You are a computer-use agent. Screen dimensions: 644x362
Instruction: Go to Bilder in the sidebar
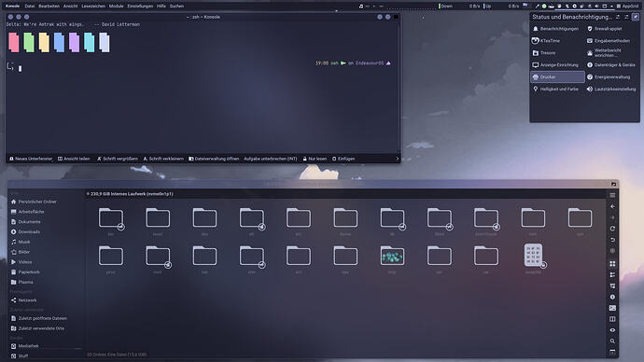click(x=21, y=252)
